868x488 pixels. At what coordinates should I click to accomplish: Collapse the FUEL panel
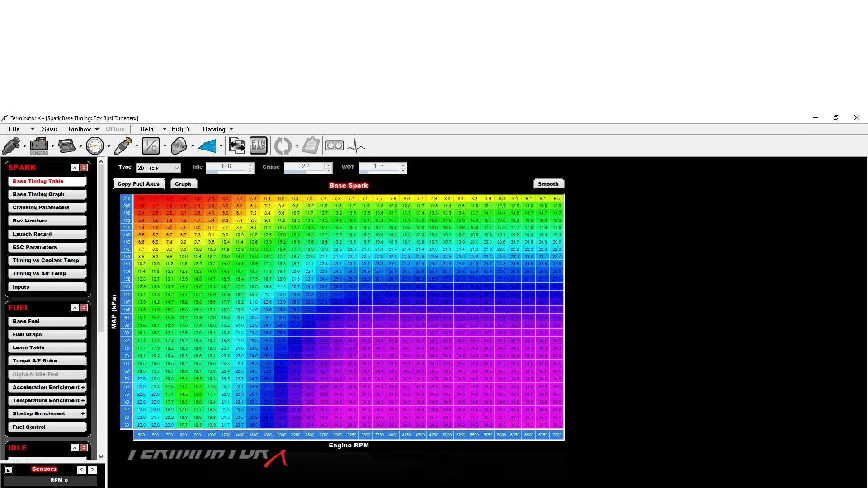pyautogui.click(x=75, y=308)
